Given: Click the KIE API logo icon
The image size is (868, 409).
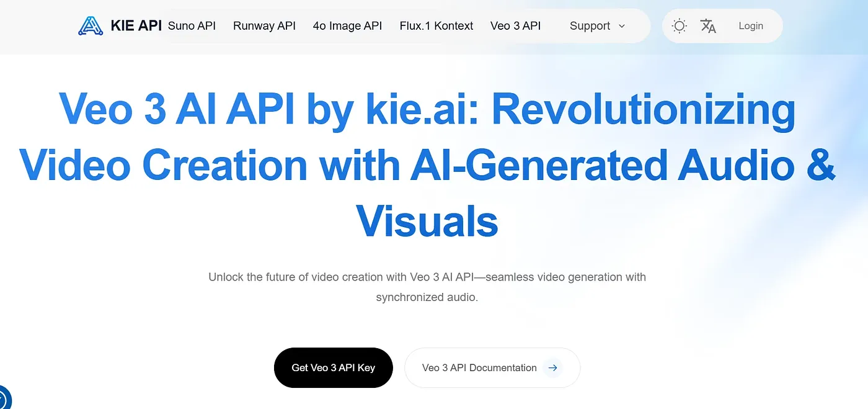Looking at the screenshot, I should (91, 25).
